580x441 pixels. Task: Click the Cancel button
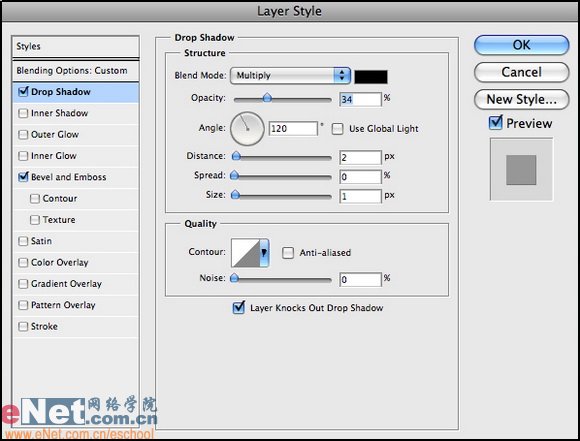click(522, 72)
